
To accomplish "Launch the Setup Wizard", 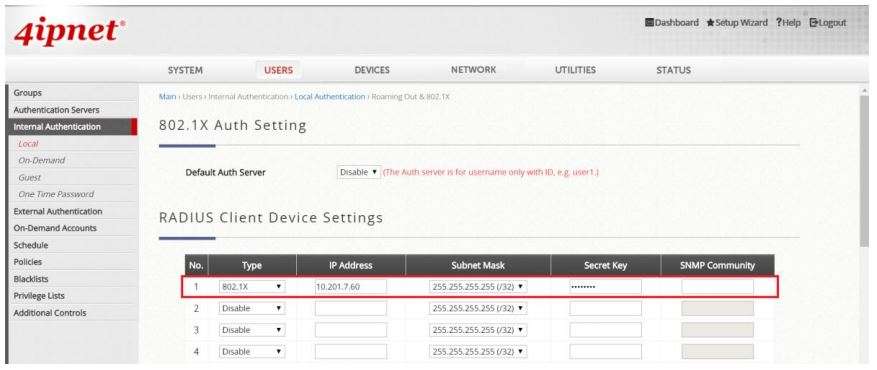I will pyautogui.click(x=737, y=23).
